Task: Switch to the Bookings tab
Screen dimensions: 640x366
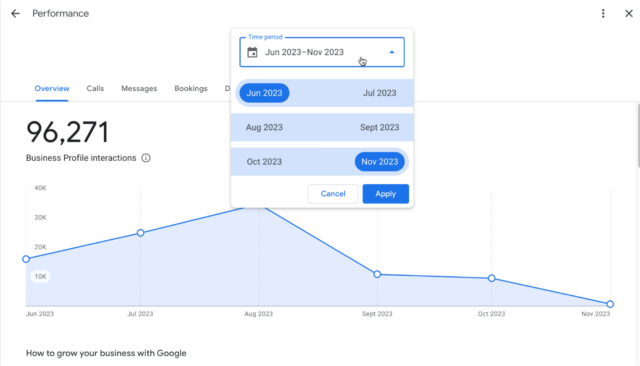Action: [191, 89]
